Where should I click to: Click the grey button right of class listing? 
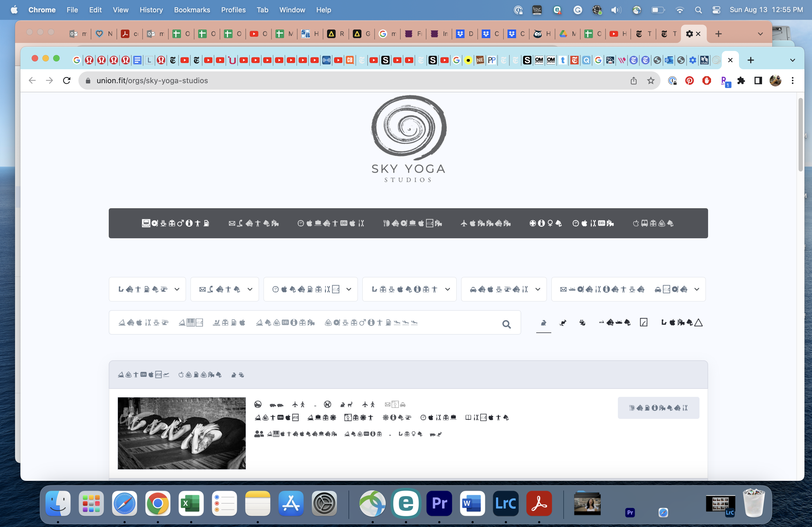(658, 408)
